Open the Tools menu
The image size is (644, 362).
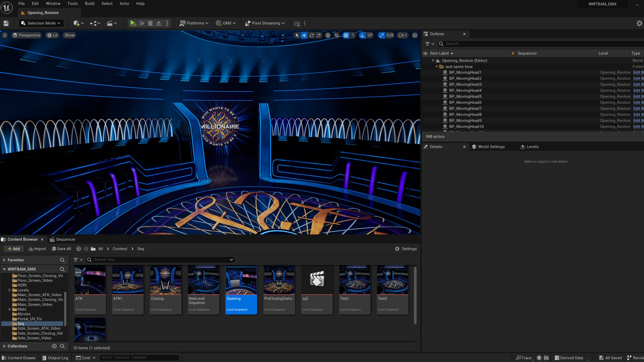(x=72, y=4)
